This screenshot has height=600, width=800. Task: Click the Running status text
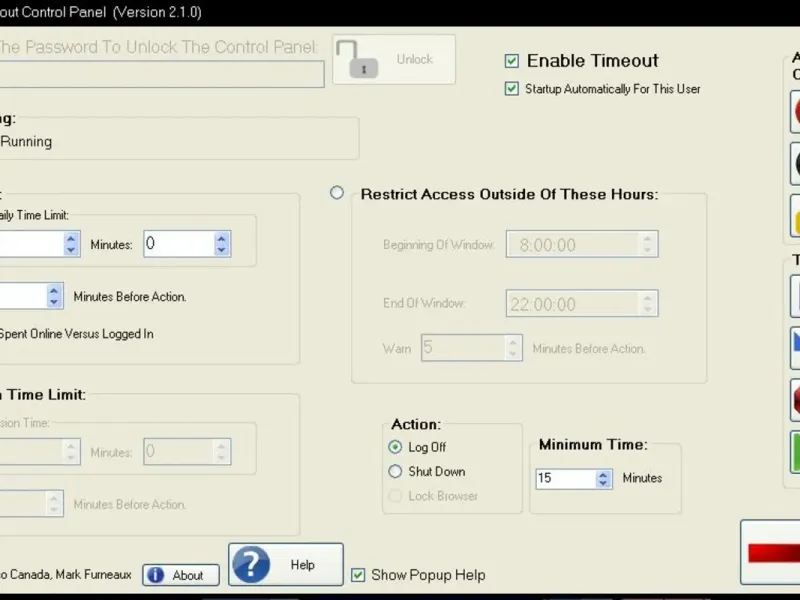pos(26,141)
